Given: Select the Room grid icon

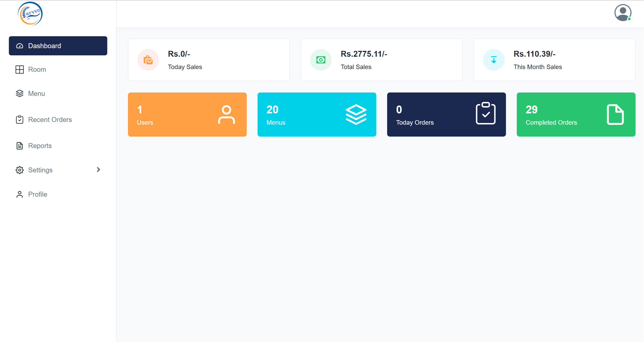Looking at the screenshot, I should pyautogui.click(x=20, y=69).
